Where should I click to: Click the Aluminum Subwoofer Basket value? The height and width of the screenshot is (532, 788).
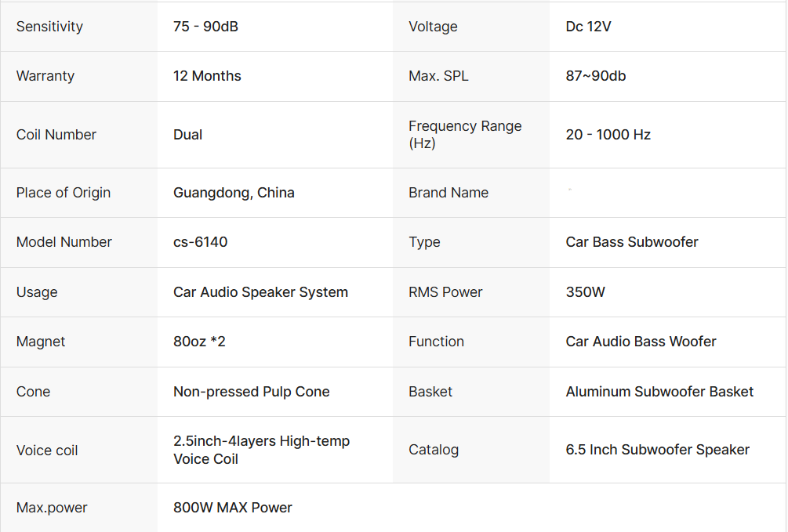click(x=659, y=392)
